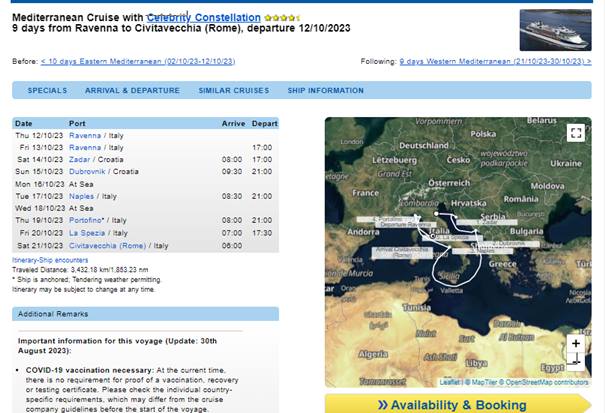605x413 pixels.
Task: Click the cruise ship thumbnail photo
Action: click(555, 30)
